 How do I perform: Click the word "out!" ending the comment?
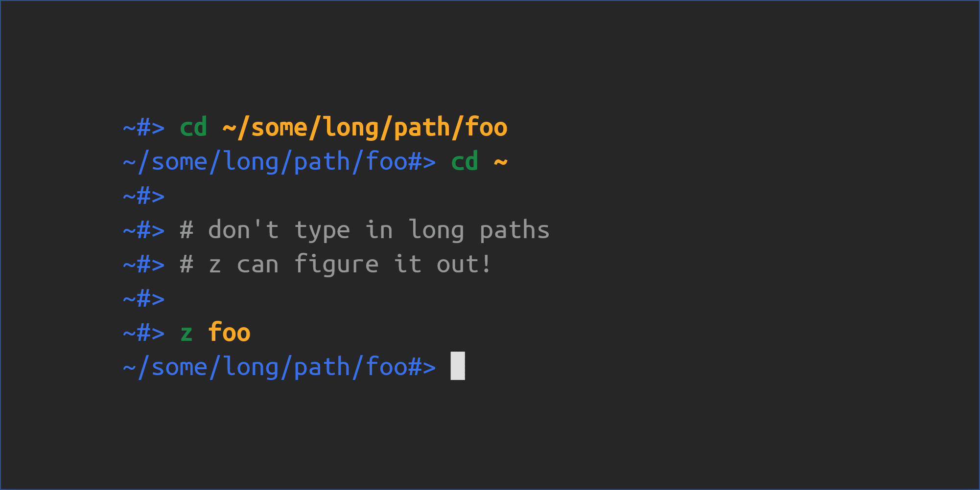click(x=464, y=265)
